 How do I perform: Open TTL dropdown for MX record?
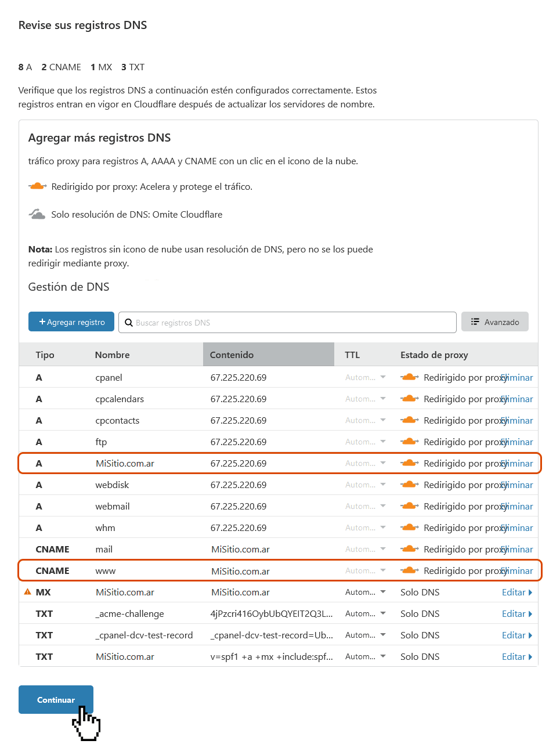coord(366,592)
